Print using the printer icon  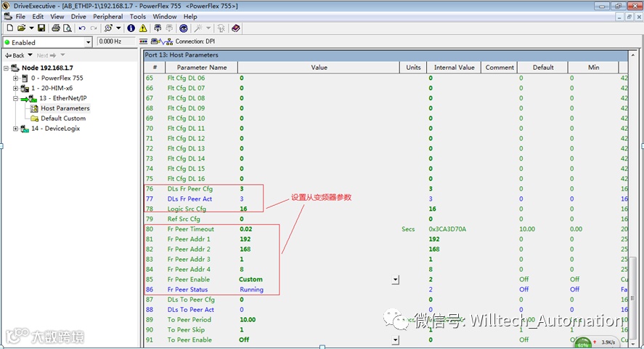56,28
